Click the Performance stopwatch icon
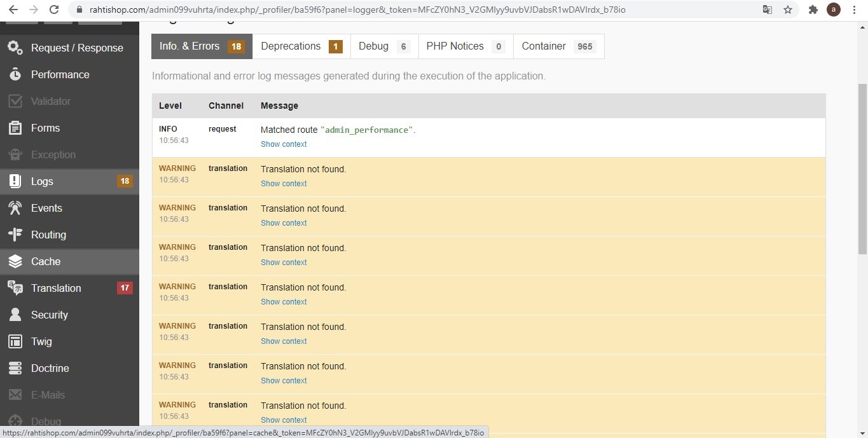This screenshot has height=438, width=868. point(15,74)
